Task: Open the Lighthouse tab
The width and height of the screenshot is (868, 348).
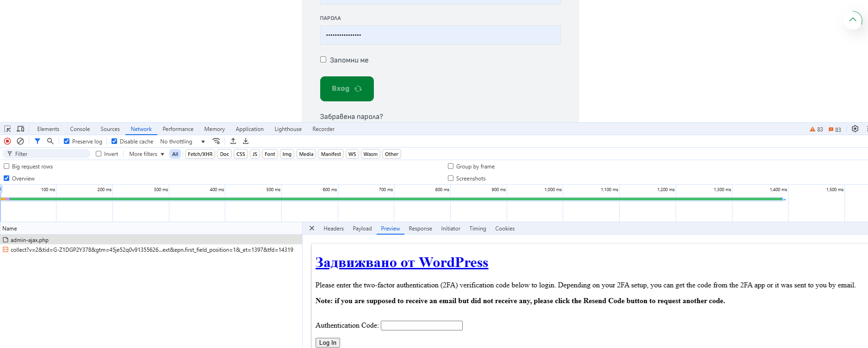Action: tap(288, 129)
